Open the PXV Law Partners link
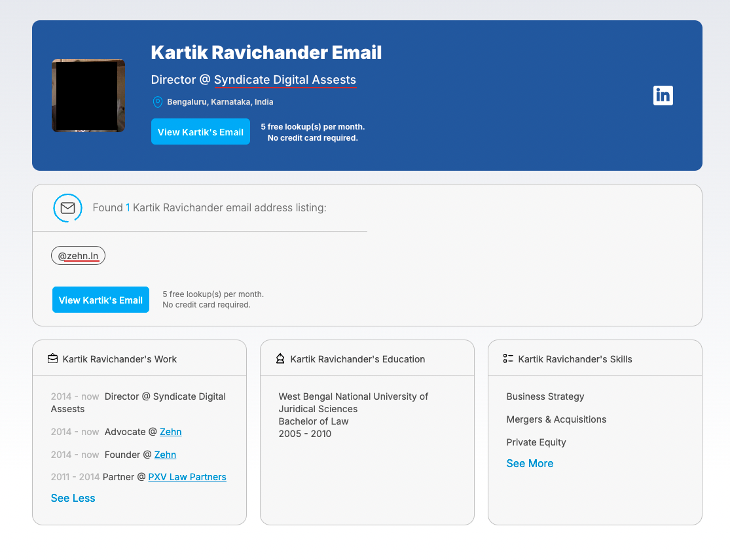Image resolution: width=730 pixels, height=560 pixels. click(x=187, y=477)
